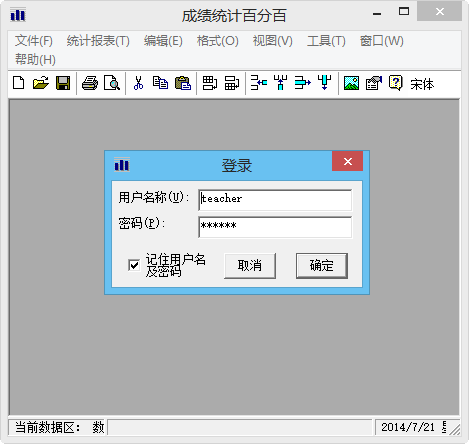Click the 宋体 font name

click(422, 84)
